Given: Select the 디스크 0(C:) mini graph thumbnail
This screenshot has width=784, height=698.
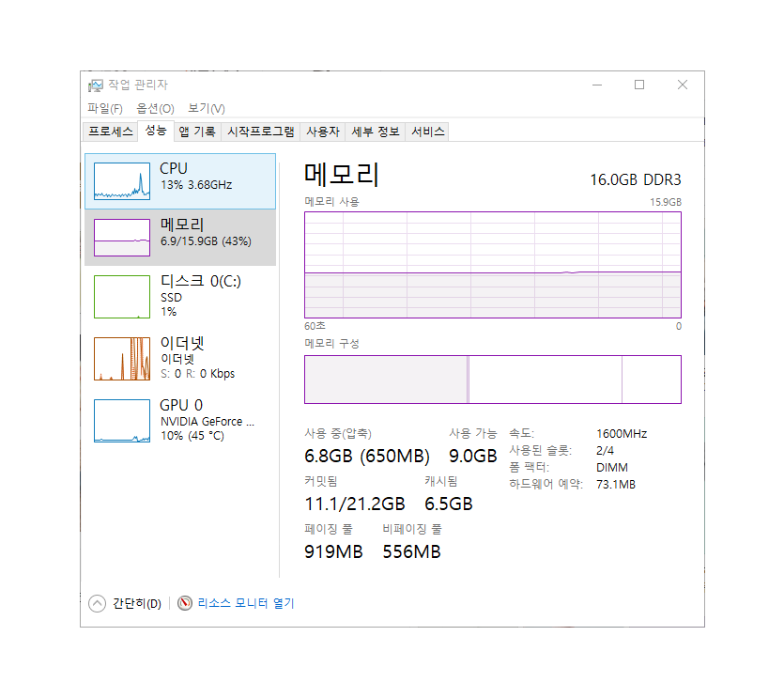Looking at the screenshot, I should click(122, 297).
